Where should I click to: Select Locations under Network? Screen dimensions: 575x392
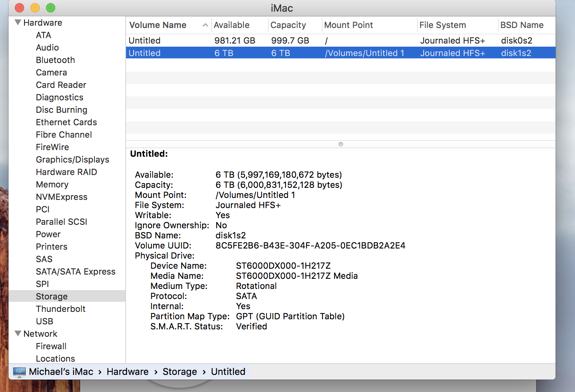(55, 359)
